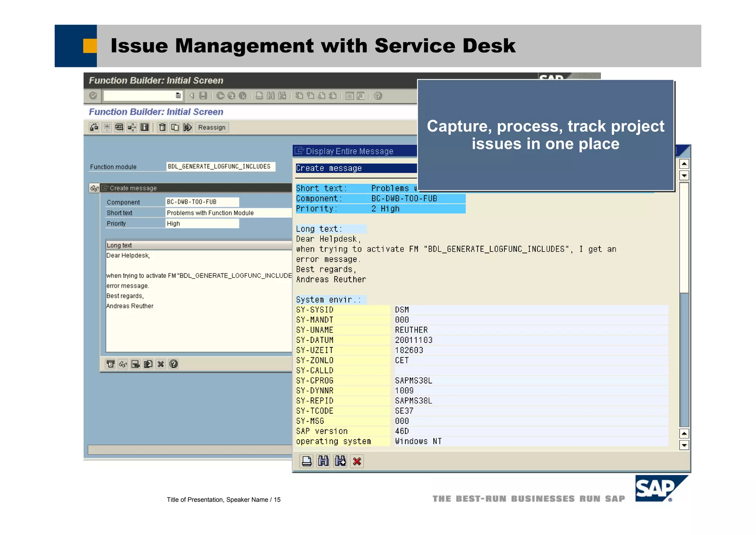Click the Delete text icon in dialog footer
This screenshot has height=535, width=756.
110,364
